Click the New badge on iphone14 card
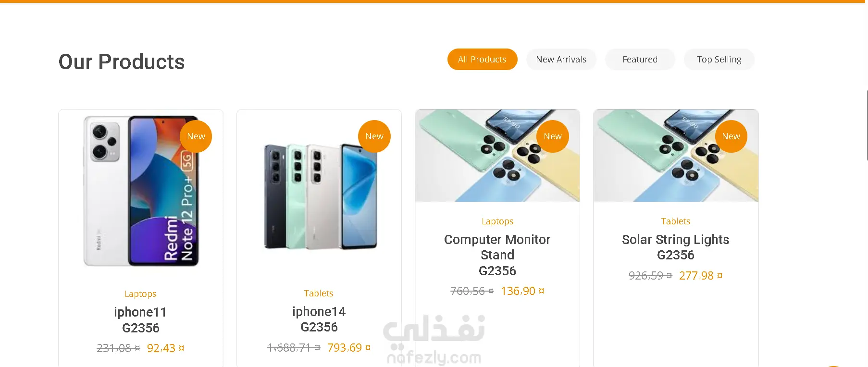The height and width of the screenshot is (367, 868). pyautogui.click(x=374, y=136)
